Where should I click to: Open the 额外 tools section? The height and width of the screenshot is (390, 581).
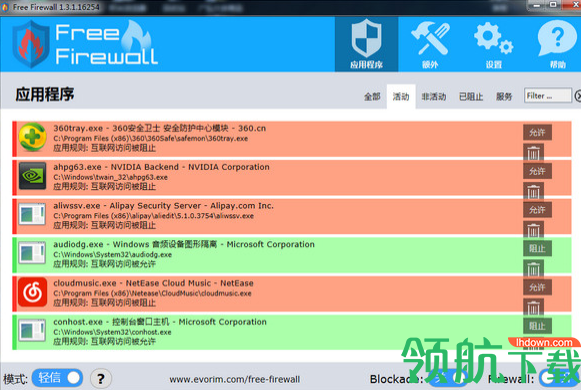[430, 44]
